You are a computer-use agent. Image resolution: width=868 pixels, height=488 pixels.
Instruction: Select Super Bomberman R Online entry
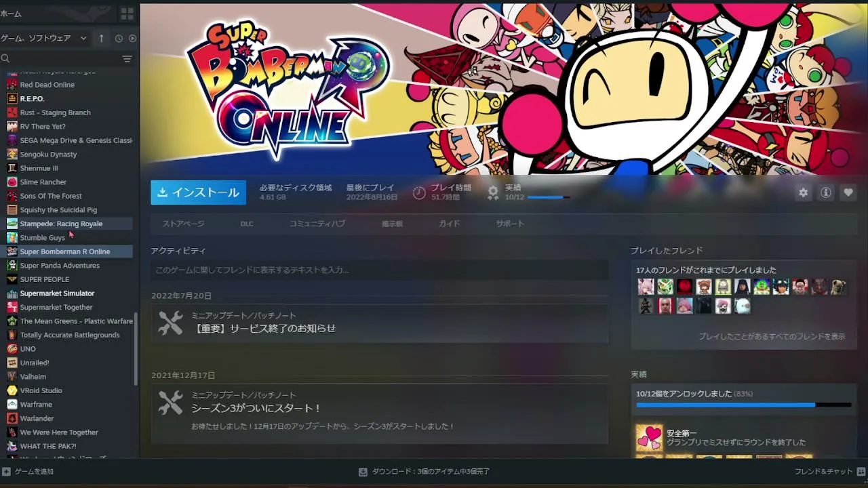click(x=66, y=251)
